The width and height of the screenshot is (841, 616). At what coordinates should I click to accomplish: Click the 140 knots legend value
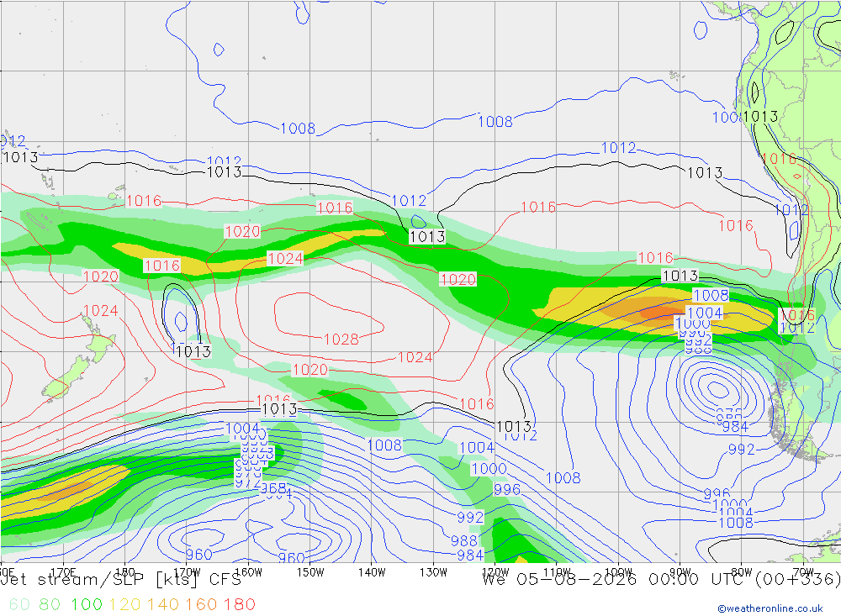[x=163, y=604]
